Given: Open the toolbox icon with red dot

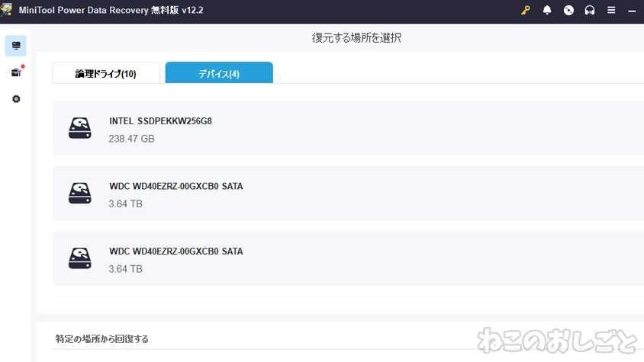Looking at the screenshot, I should point(17,72).
